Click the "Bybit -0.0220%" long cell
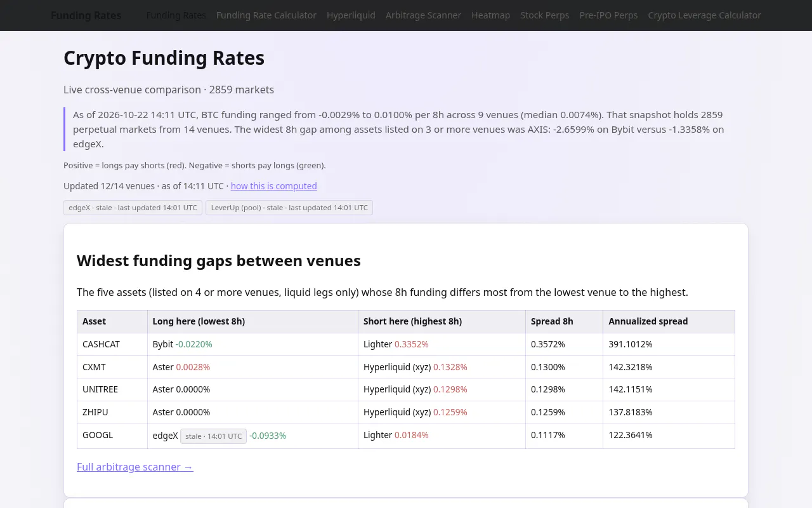This screenshot has width=812, height=508. [x=252, y=344]
